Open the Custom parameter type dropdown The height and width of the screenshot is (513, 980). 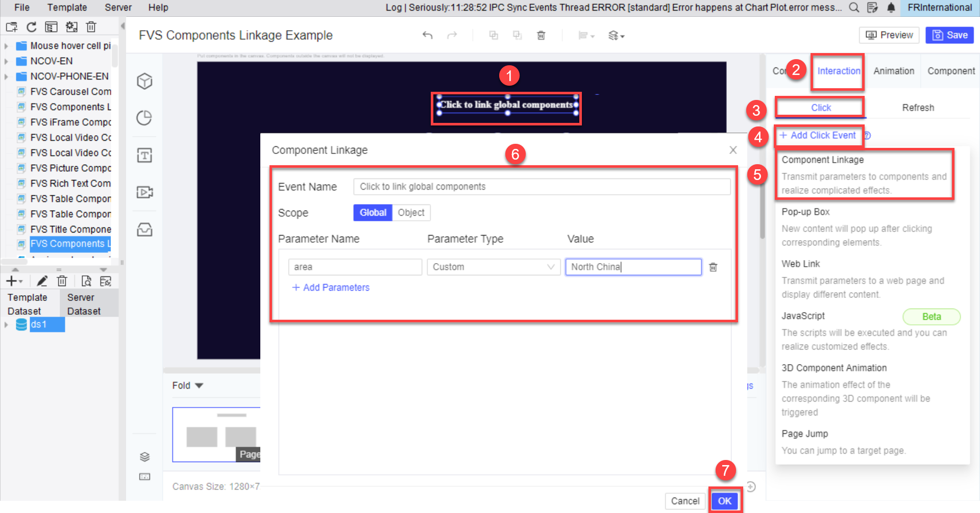click(493, 267)
